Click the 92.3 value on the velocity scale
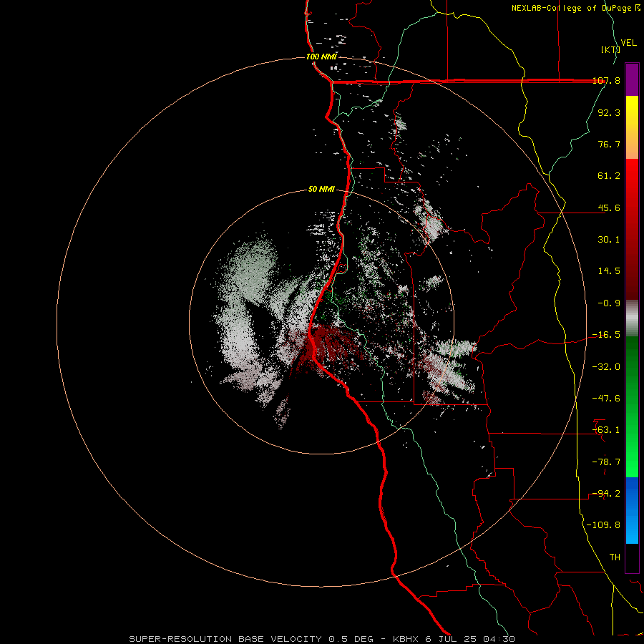 coord(609,112)
